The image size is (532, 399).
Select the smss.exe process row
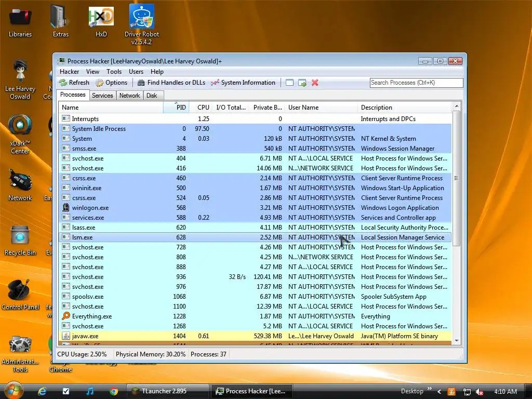255,148
